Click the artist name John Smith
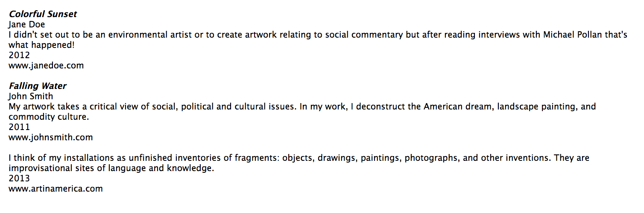644x213 pixels. tap(31, 96)
